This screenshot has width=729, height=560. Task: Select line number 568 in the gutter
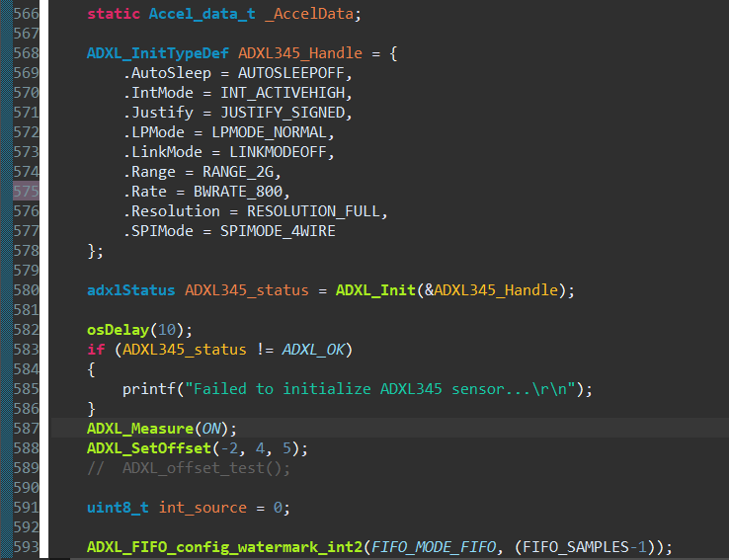pyautogui.click(x=26, y=53)
